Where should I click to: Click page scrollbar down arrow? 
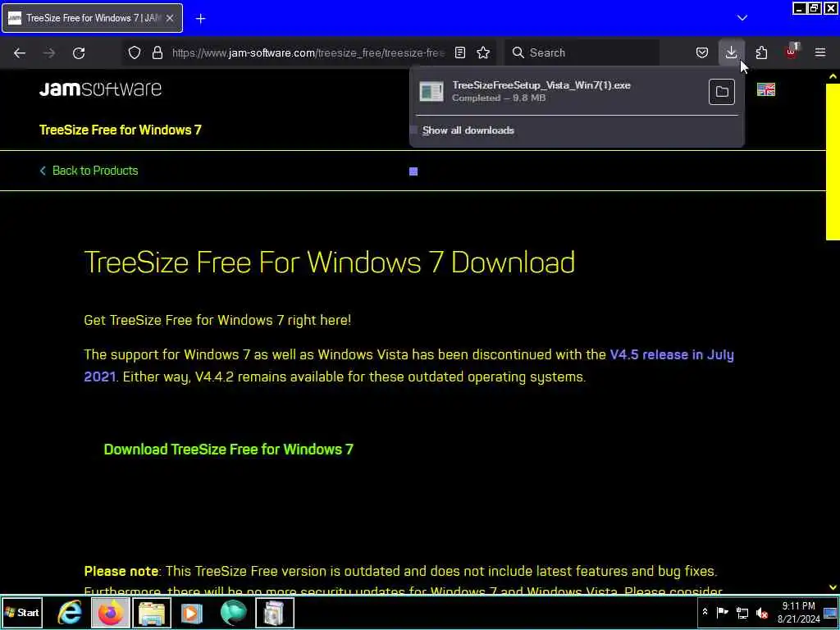(833, 587)
